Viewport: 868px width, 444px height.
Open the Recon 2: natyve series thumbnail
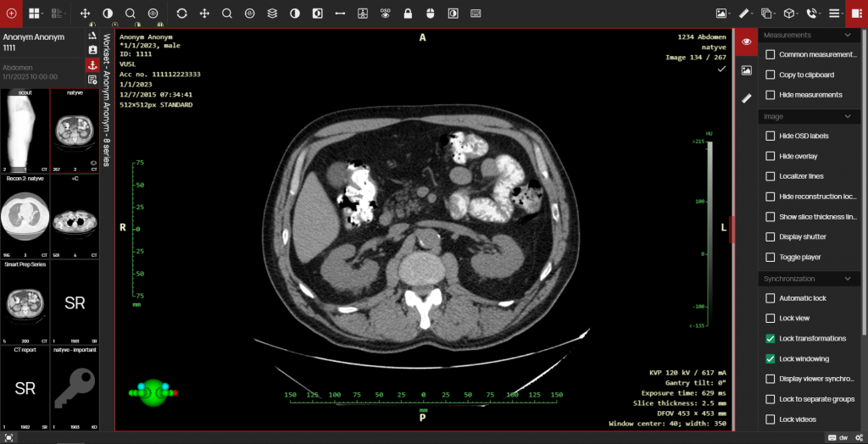[x=25, y=214]
